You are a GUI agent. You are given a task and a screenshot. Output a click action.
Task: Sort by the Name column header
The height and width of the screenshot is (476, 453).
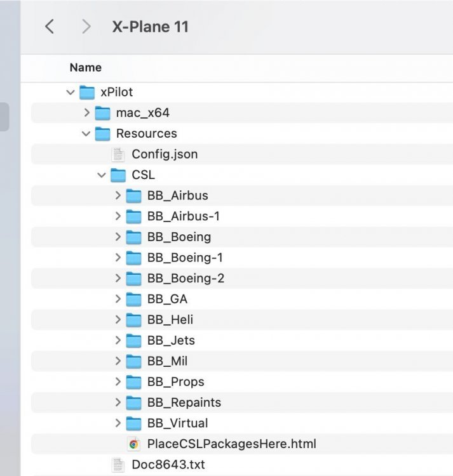point(85,67)
